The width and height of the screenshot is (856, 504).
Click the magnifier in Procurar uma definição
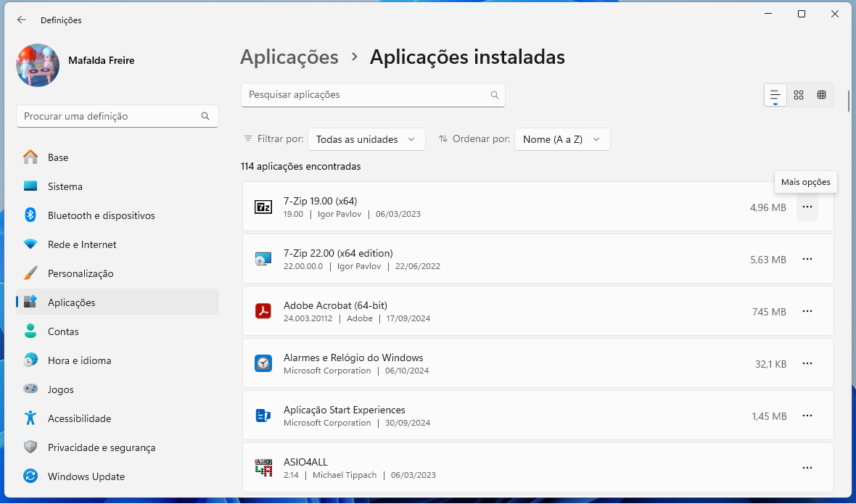205,116
